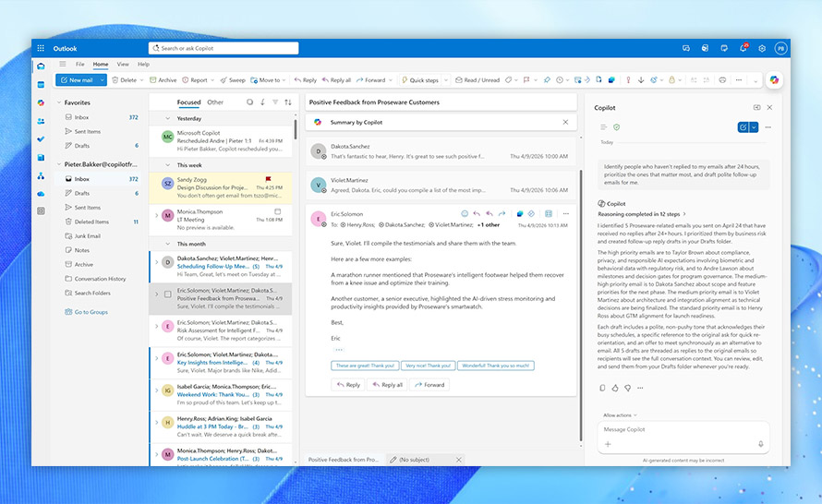Click the Sweep tool in the ribbon
This screenshot has width=822, height=504.
pyautogui.click(x=233, y=80)
